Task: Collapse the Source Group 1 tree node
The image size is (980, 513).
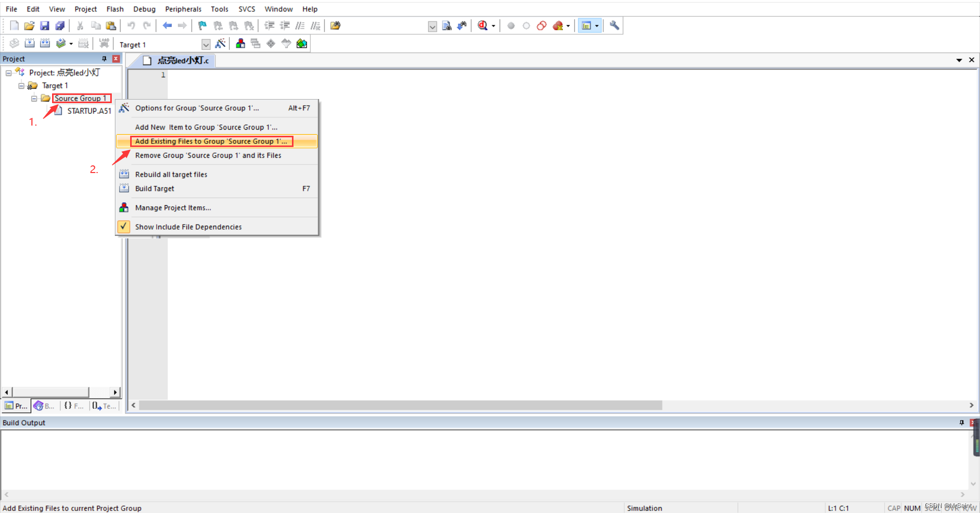Action: tap(34, 99)
